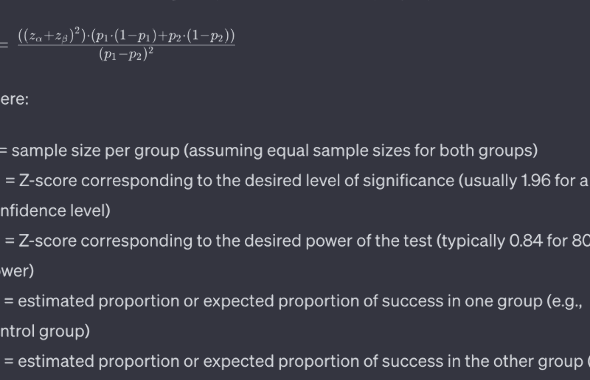Click the word 'typically' in the power line

[x=473, y=241]
